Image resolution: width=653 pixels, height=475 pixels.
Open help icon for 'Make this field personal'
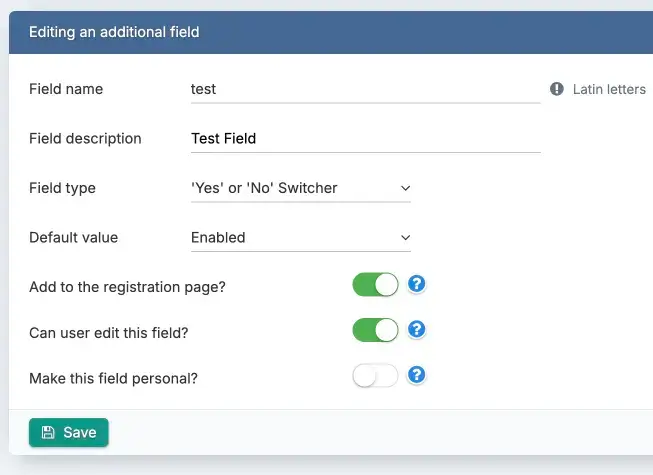pyautogui.click(x=418, y=375)
